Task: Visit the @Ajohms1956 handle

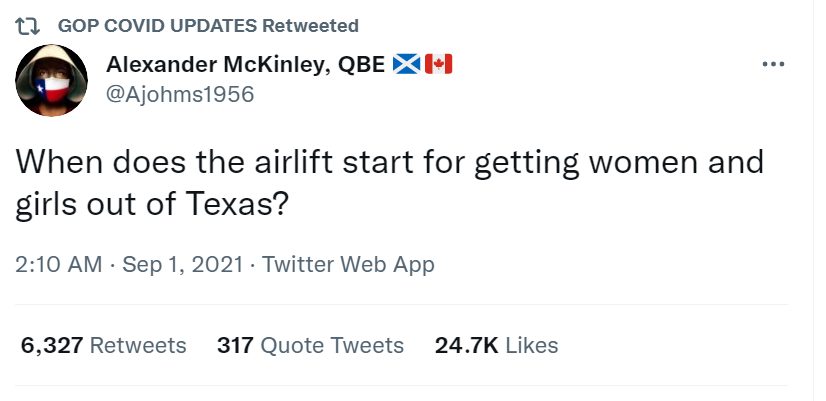Action: 180,94
